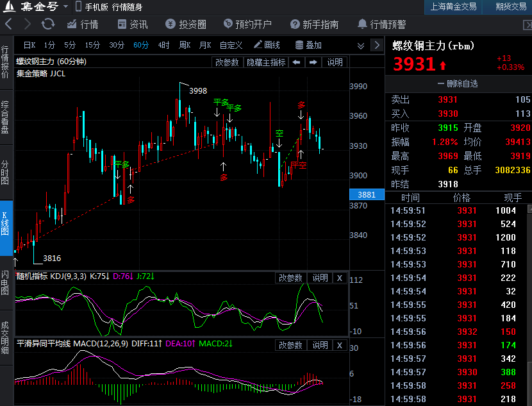Click the right arrow expander beside 叠加

click(376, 46)
